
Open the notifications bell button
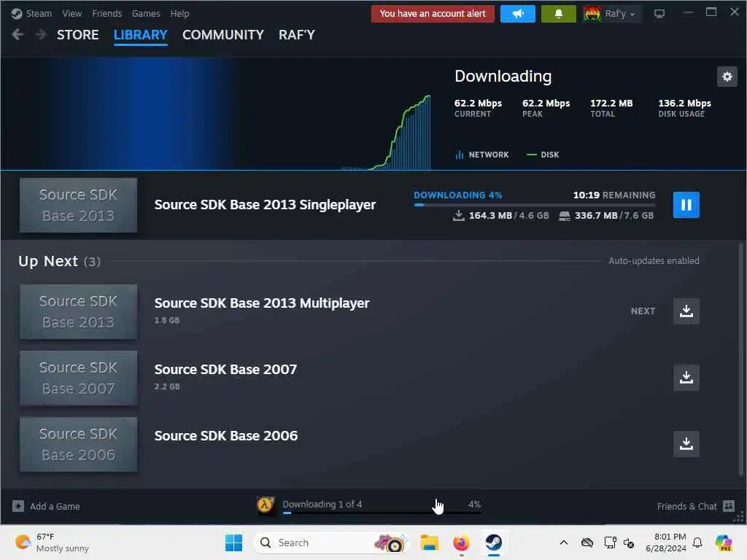(558, 14)
